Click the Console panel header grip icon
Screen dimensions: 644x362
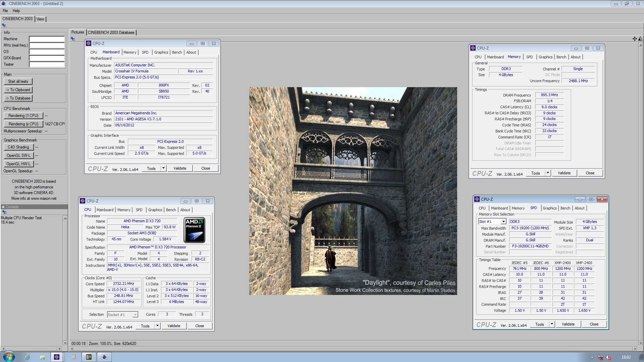pos(3,207)
